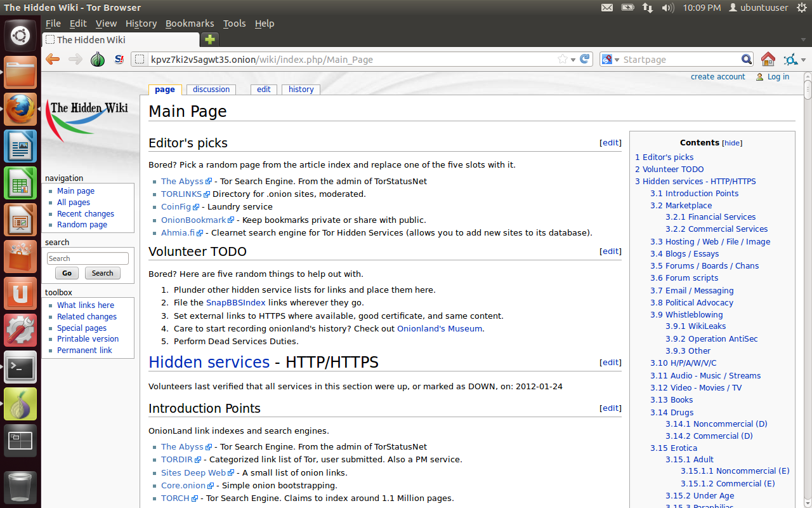Click the page's vertical scrollbar
The height and width of the screenshot is (508, 812).
(x=807, y=89)
